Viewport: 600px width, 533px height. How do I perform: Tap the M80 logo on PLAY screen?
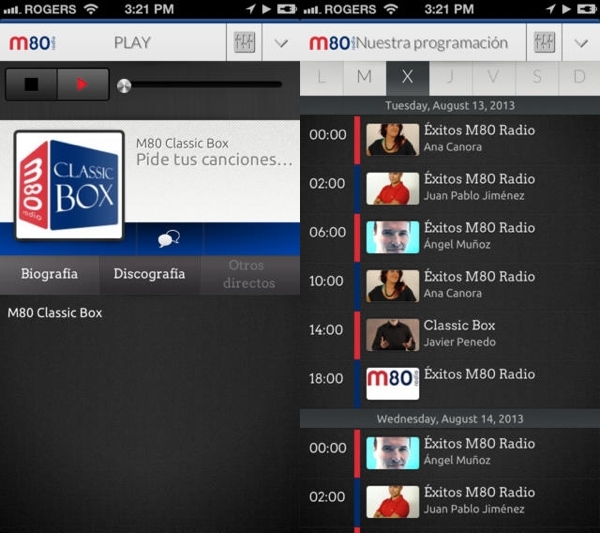coord(33,43)
